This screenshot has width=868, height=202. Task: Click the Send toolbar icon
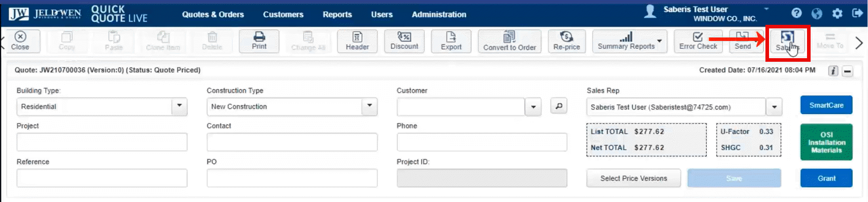coord(742,41)
